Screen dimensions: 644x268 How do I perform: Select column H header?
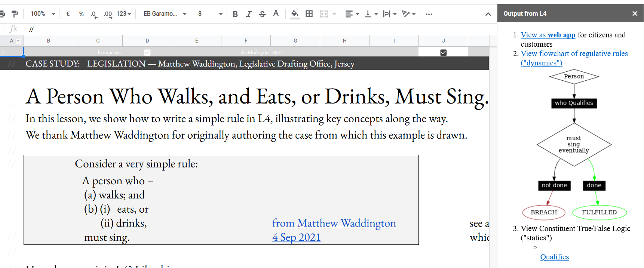pos(345,41)
